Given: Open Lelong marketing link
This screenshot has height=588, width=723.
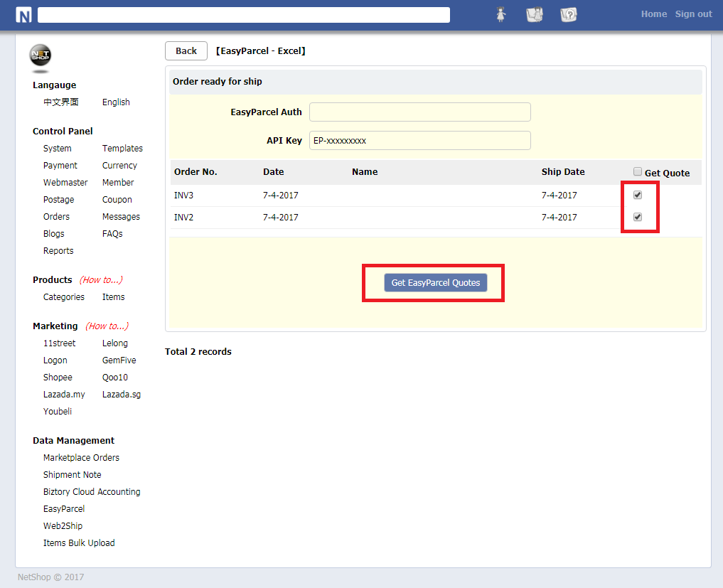Looking at the screenshot, I should coord(115,343).
